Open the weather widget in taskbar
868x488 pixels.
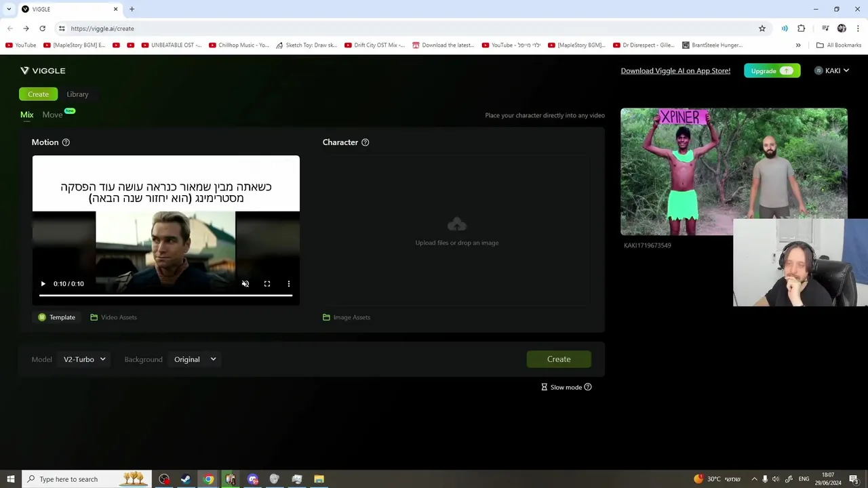[717, 479]
